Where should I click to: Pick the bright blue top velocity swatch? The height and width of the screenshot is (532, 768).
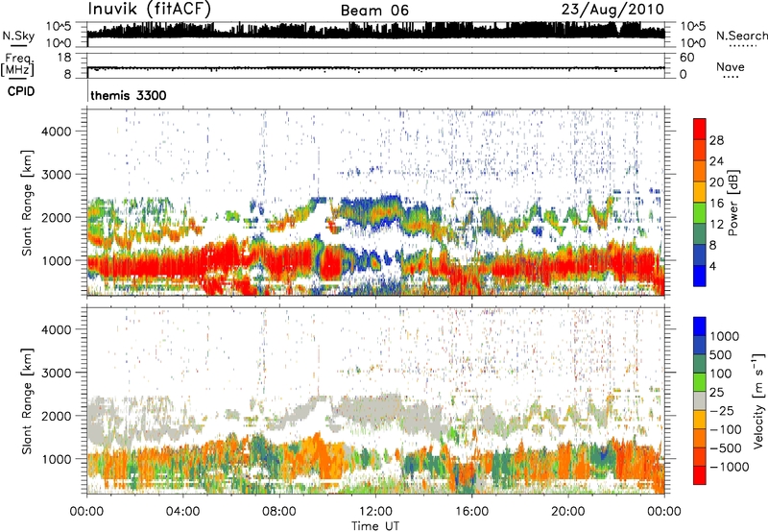(x=700, y=326)
